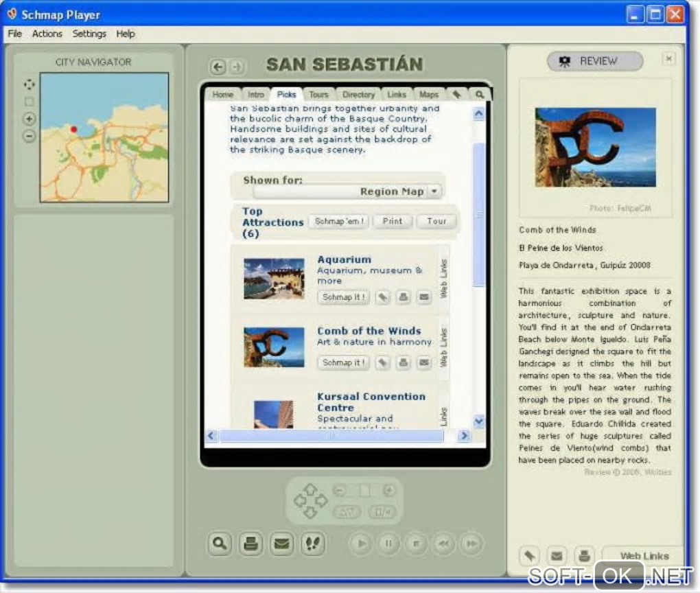The image size is (700, 593).
Task: Close the Review panel
Action: [x=668, y=58]
